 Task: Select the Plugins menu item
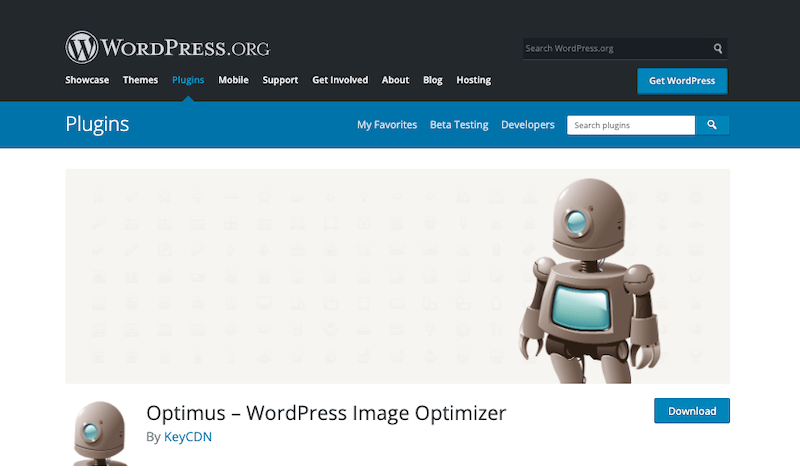[188, 80]
